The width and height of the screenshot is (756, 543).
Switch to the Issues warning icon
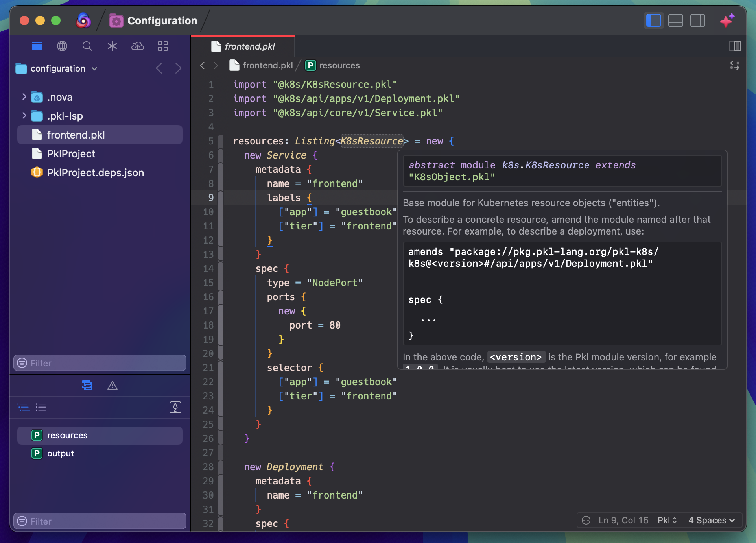tap(112, 385)
